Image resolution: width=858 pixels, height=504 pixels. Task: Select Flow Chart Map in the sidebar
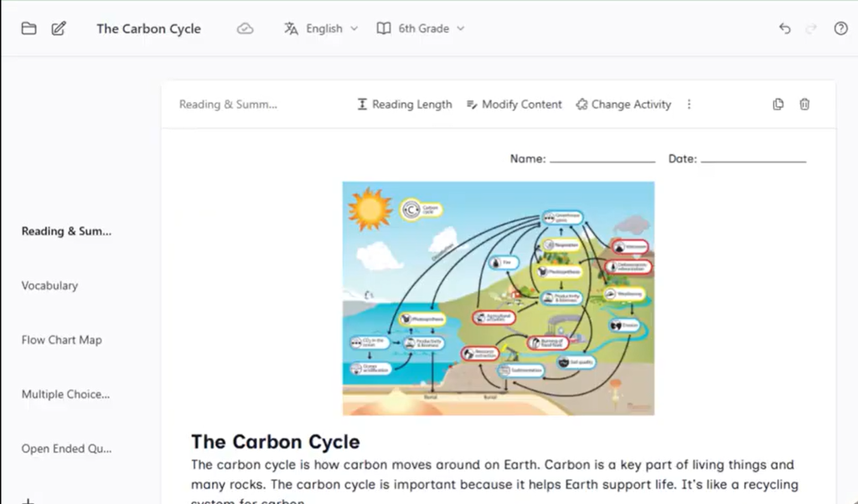(x=62, y=340)
